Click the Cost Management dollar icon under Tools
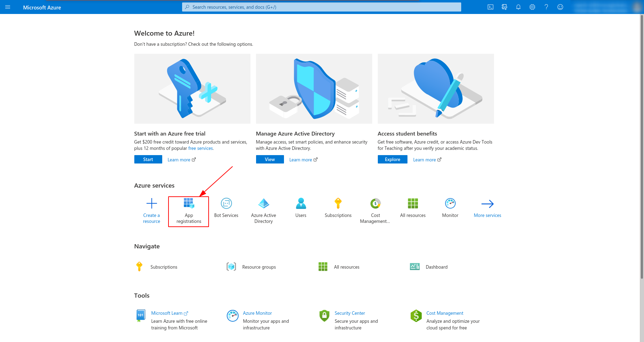Screen dimensions: 644x342 tap(416, 315)
